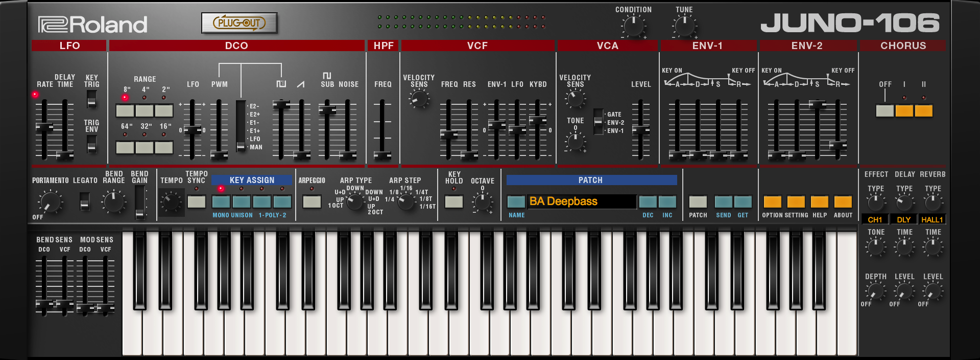Click the DCO LFO slider

coord(193,130)
